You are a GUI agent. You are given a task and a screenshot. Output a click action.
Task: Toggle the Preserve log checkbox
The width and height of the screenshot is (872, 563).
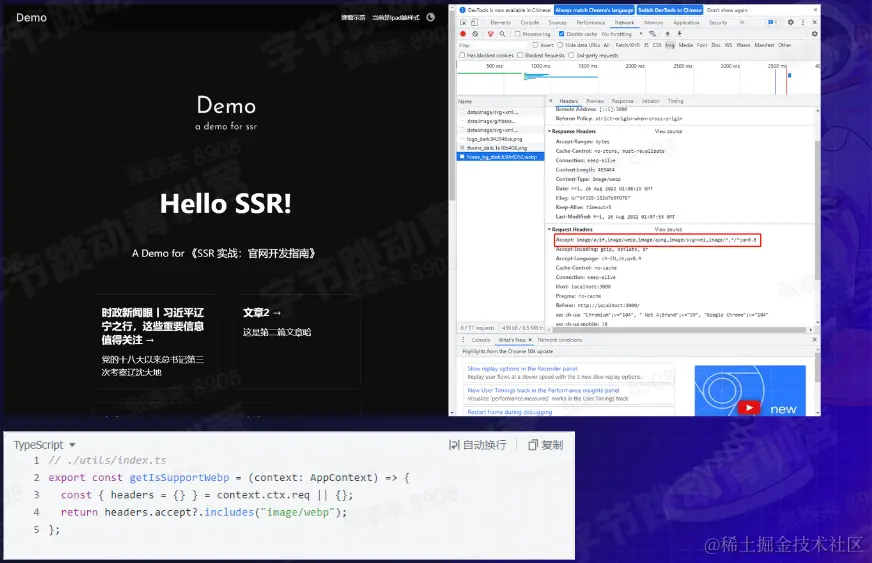(518, 34)
